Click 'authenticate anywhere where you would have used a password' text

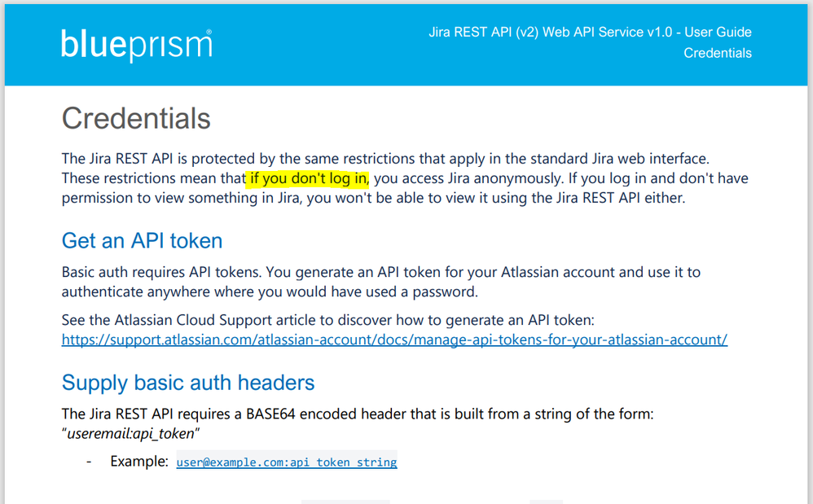tap(269, 291)
